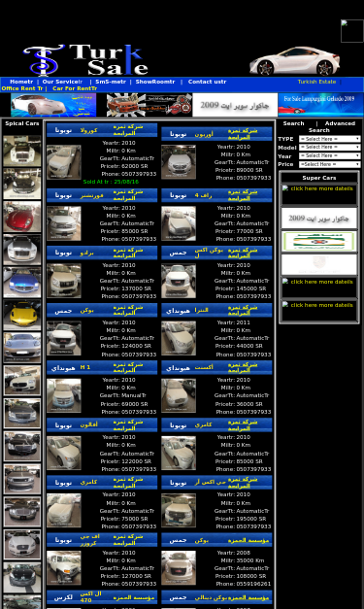Image resolution: width=364 pixels, height=609 pixels.
Task: Open the red sports car thumbnail in Special Cars
Action: point(22,217)
